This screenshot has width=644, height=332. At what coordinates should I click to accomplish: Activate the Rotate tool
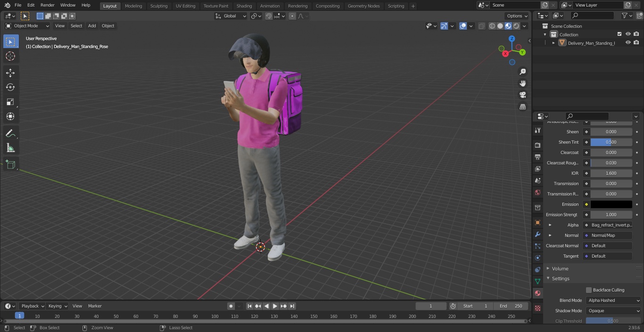pos(10,87)
